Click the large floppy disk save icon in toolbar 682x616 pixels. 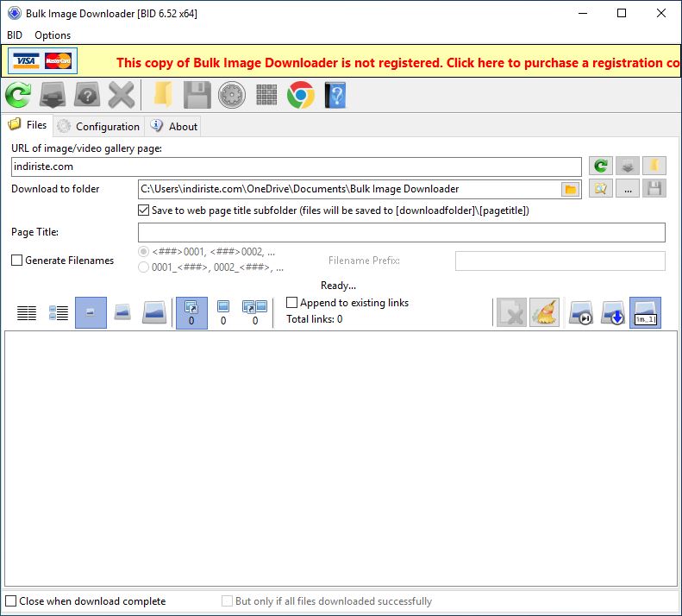coord(197,95)
